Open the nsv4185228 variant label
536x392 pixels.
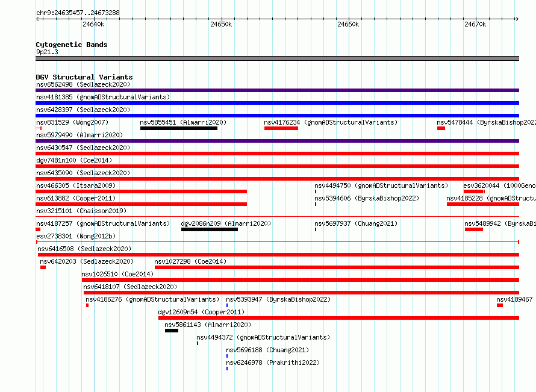pyautogui.click(x=491, y=198)
